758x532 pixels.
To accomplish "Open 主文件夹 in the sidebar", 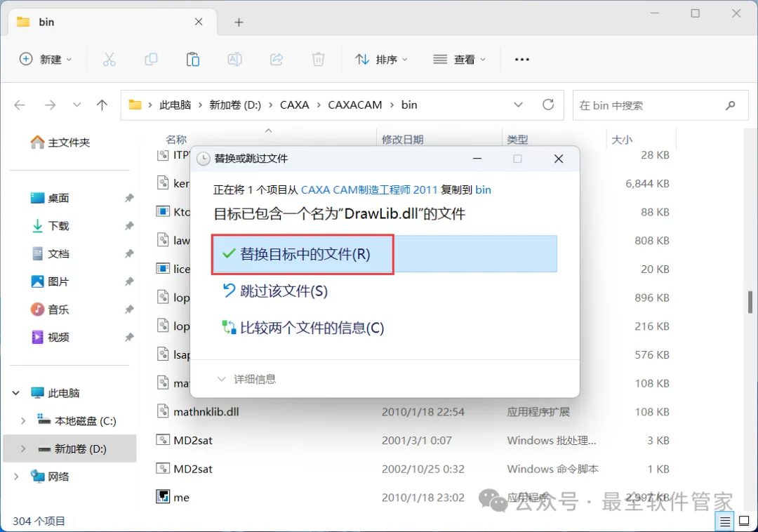I will (x=60, y=142).
